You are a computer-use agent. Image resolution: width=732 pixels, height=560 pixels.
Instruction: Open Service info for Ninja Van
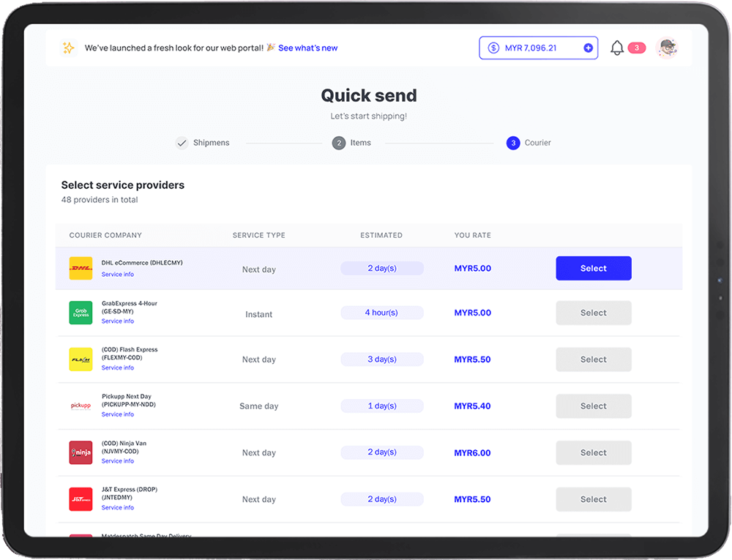click(118, 461)
